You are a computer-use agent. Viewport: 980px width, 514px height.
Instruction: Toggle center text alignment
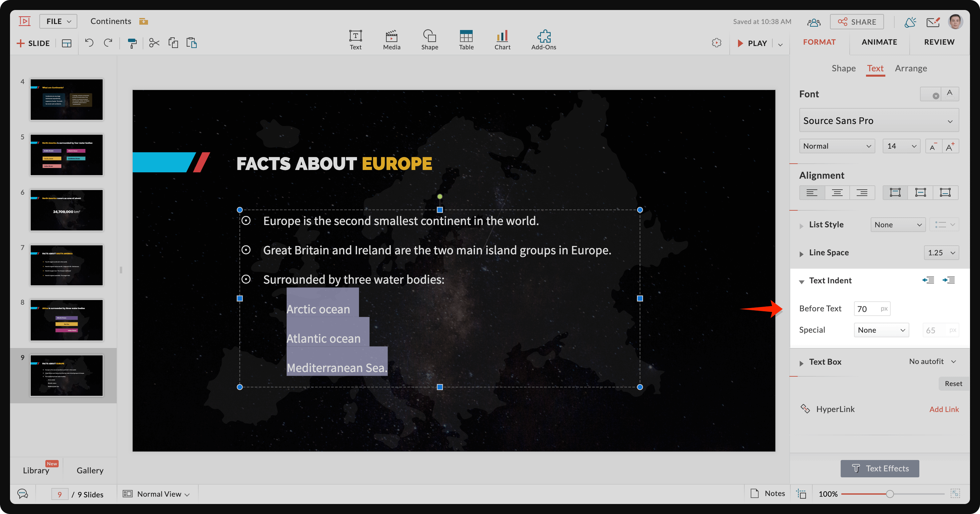click(x=837, y=193)
